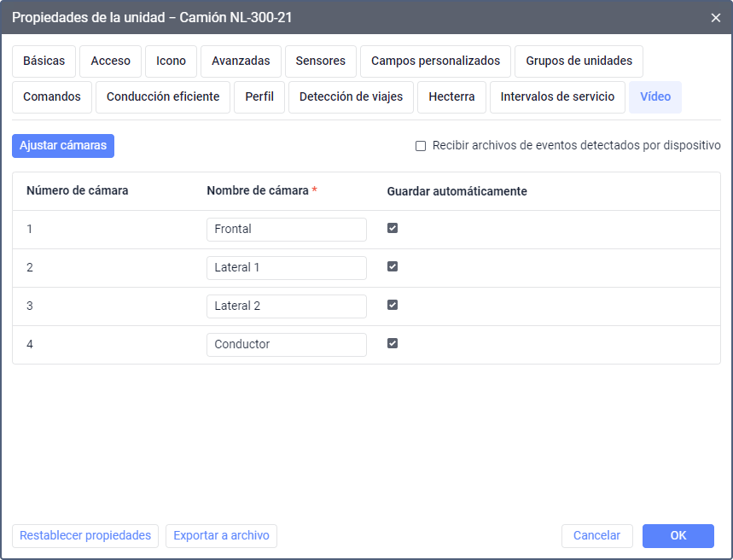Confirm changes with the OK button
Image resolution: width=733 pixels, height=560 pixels.
coord(678,536)
